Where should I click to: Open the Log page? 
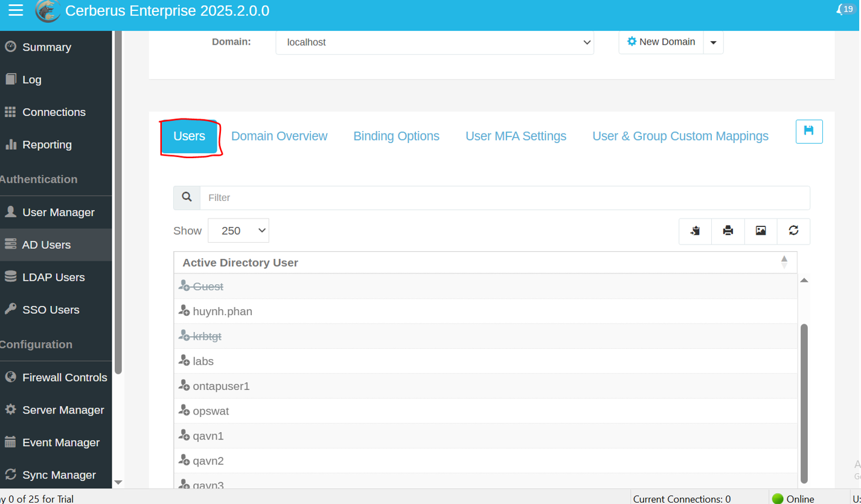31,80
